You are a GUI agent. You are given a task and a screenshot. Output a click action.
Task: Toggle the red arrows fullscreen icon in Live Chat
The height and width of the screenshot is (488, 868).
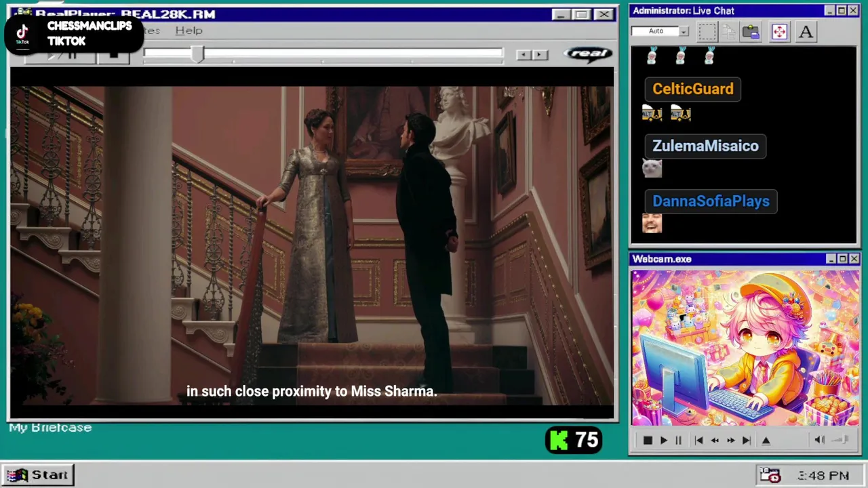pyautogui.click(x=779, y=32)
